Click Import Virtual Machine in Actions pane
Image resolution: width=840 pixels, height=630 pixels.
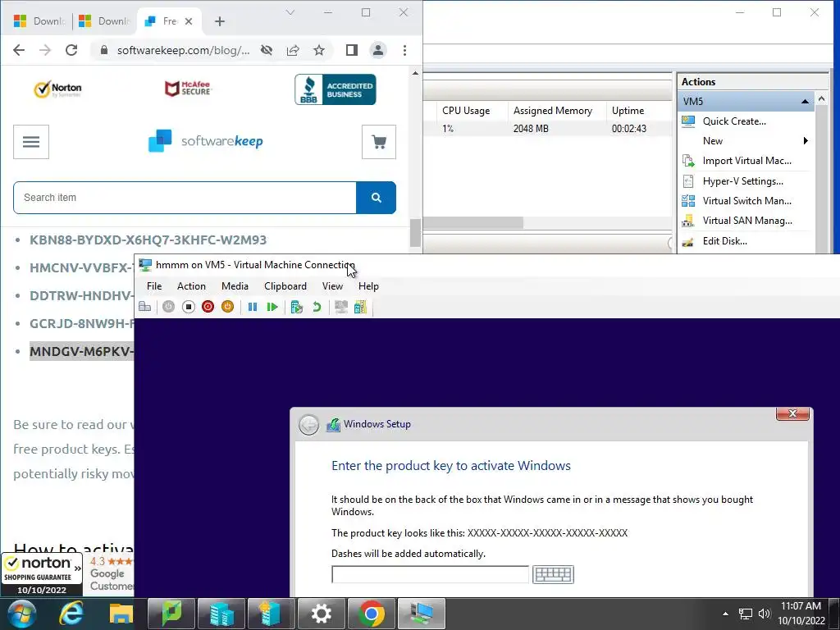(x=746, y=161)
